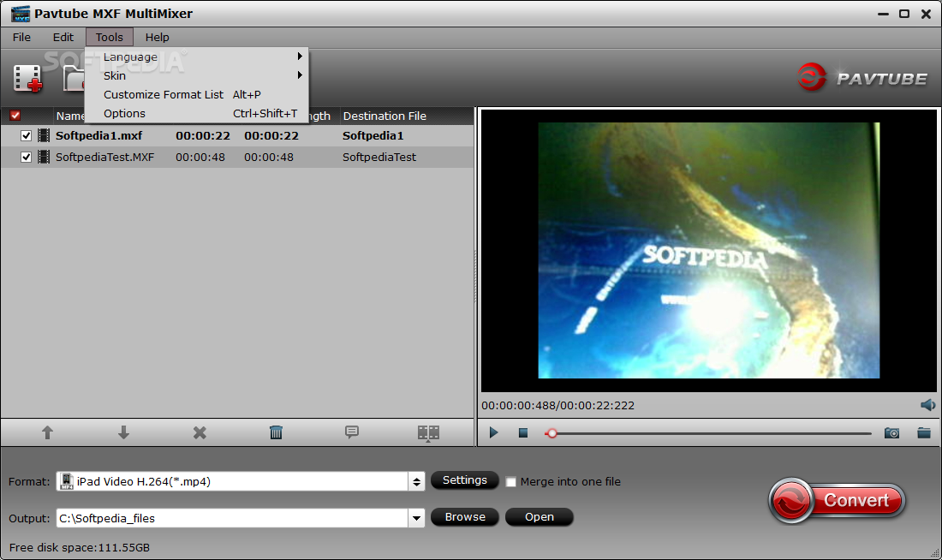Open the item properties speech-bubble icon

352,432
